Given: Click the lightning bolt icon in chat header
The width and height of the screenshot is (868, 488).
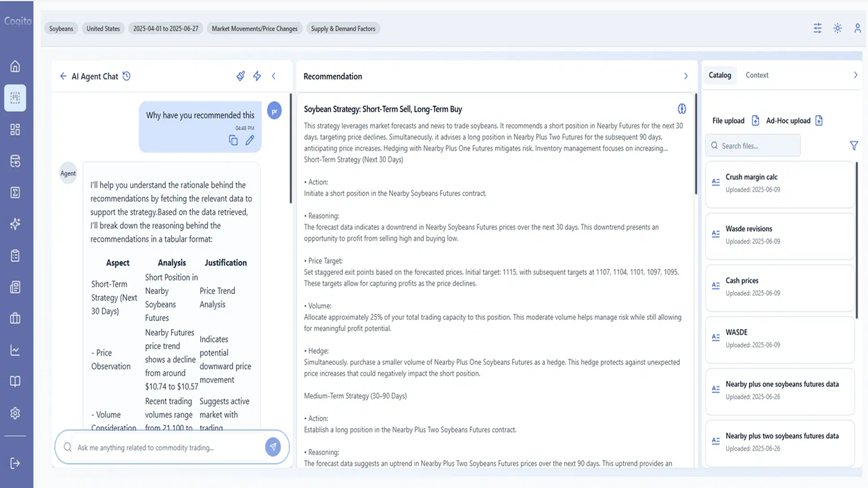Looking at the screenshot, I should pyautogui.click(x=257, y=76).
